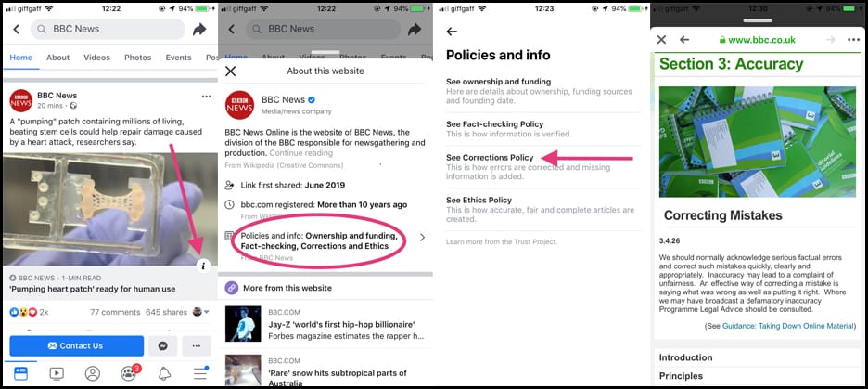868x389 pixels.
Task: Tap the info 'i' icon on the heart patch photo
Action: [x=203, y=266]
